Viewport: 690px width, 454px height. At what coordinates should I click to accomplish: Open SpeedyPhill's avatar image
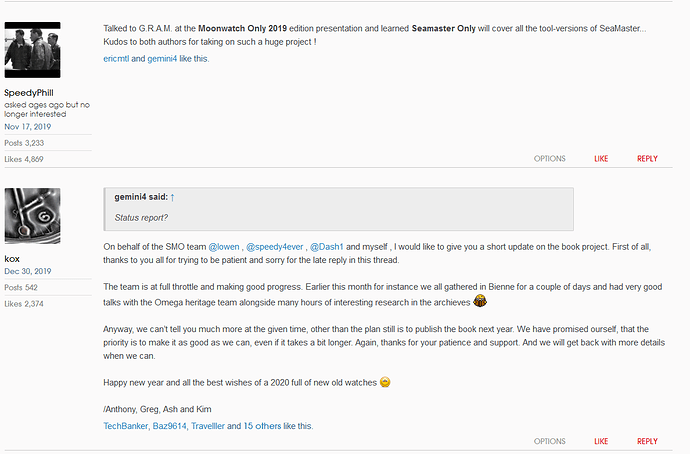(33, 50)
